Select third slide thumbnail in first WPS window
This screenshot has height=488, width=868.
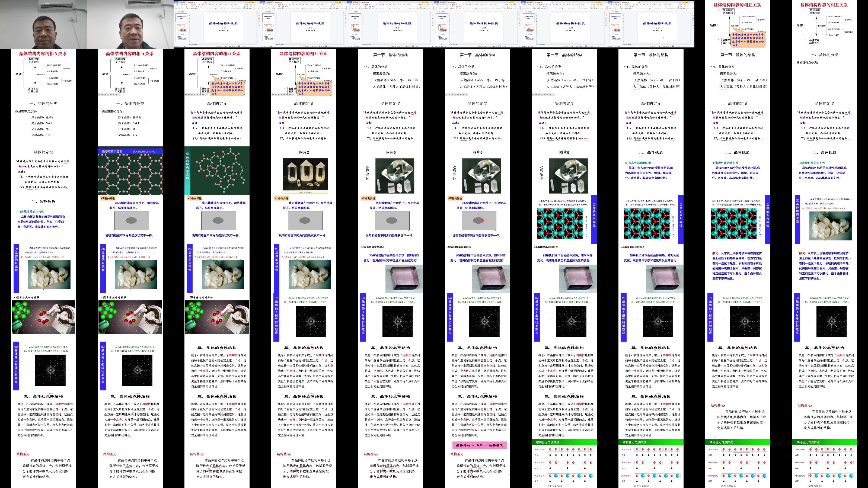pyautogui.click(x=182, y=37)
